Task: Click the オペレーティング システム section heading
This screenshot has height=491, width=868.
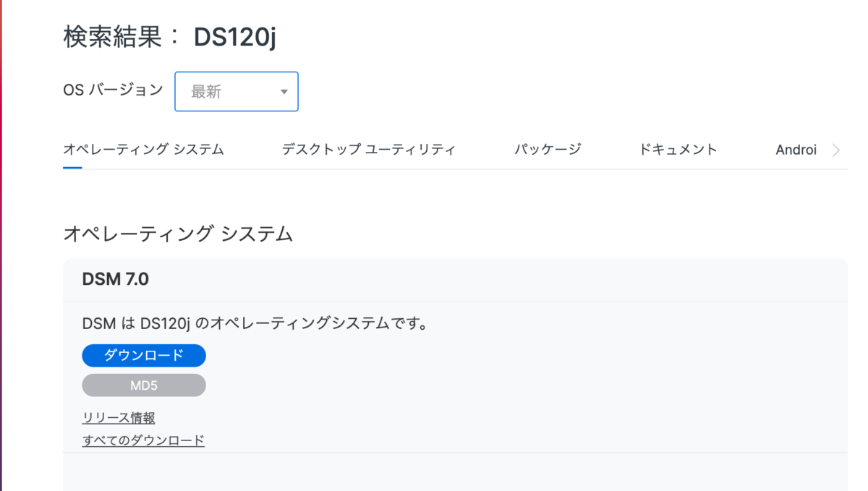Action: 178,234
